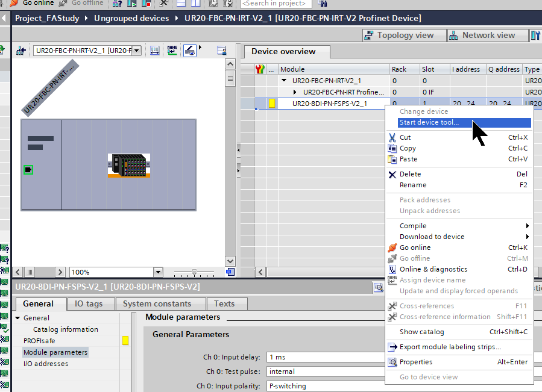Click the Rack column header
The height and width of the screenshot is (392, 542).
tap(405, 69)
